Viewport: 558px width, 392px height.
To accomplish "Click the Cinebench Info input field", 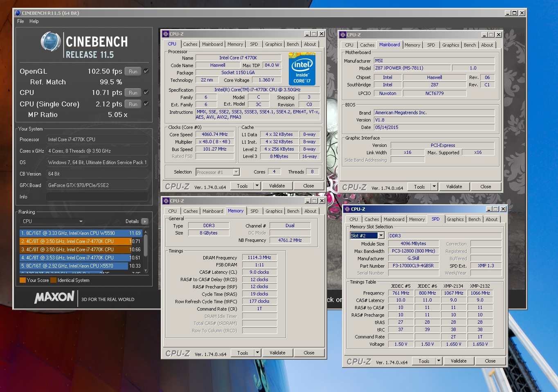I will [97, 197].
